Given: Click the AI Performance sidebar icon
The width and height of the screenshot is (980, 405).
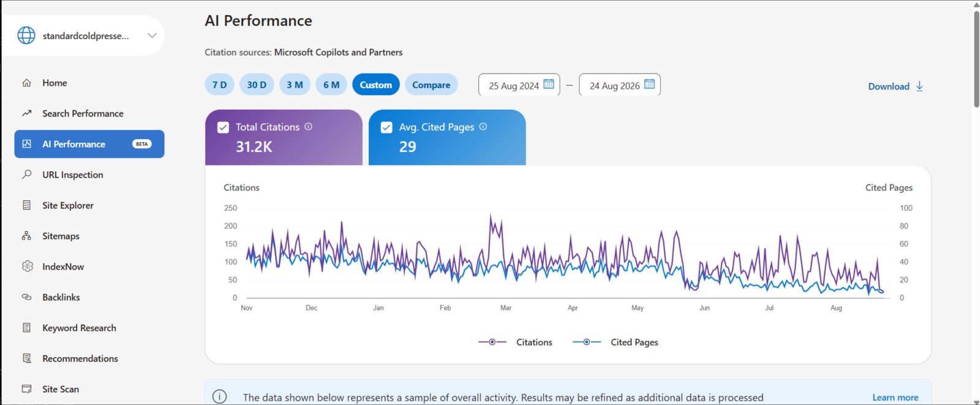Looking at the screenshot, I should click(26, 144).
